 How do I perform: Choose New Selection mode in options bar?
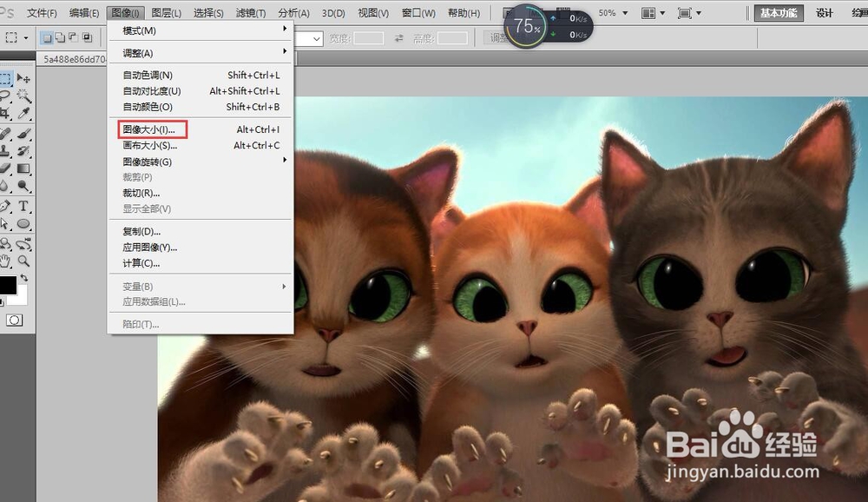[x=47, y=37]
